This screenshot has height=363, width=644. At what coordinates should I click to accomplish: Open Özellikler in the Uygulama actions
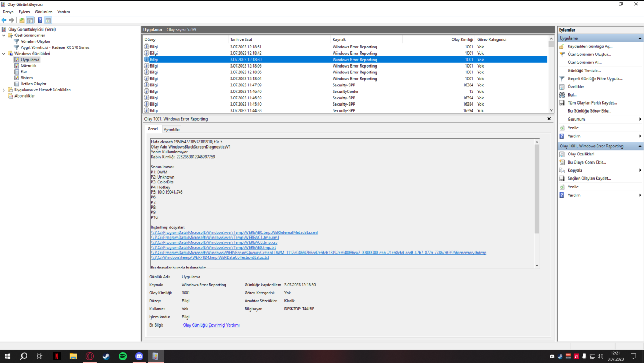(576, 86)
